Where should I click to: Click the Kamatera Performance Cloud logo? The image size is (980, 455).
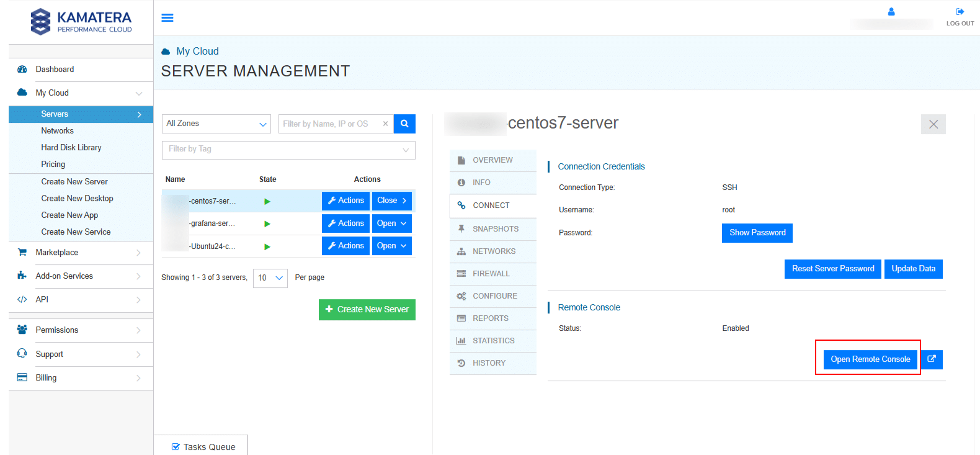point(81,22)
